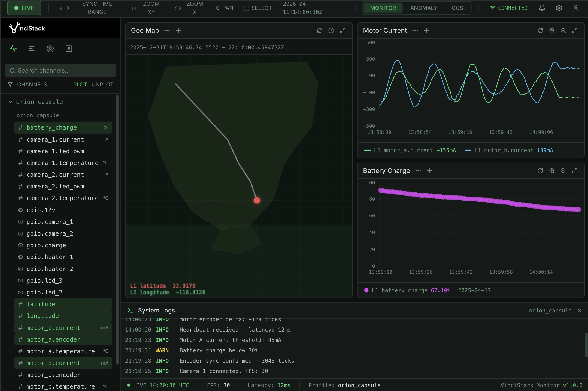
Task: Open Geo Map more options menu
Action: tap(167, 31)
